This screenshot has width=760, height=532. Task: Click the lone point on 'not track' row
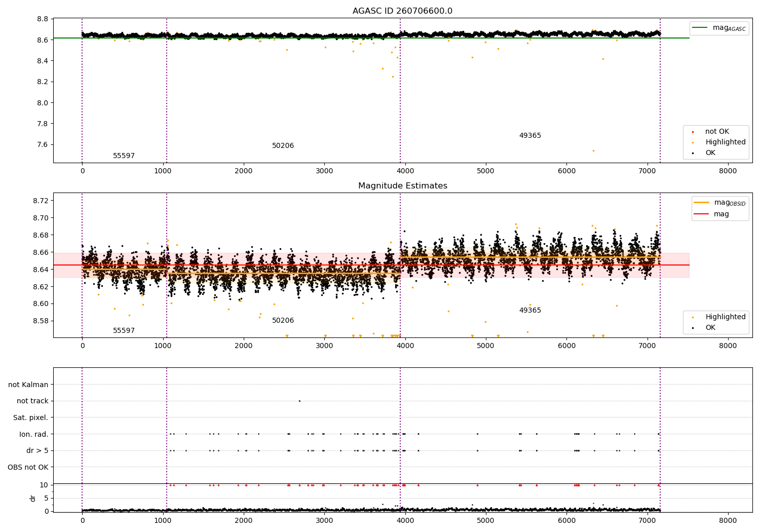299,401
